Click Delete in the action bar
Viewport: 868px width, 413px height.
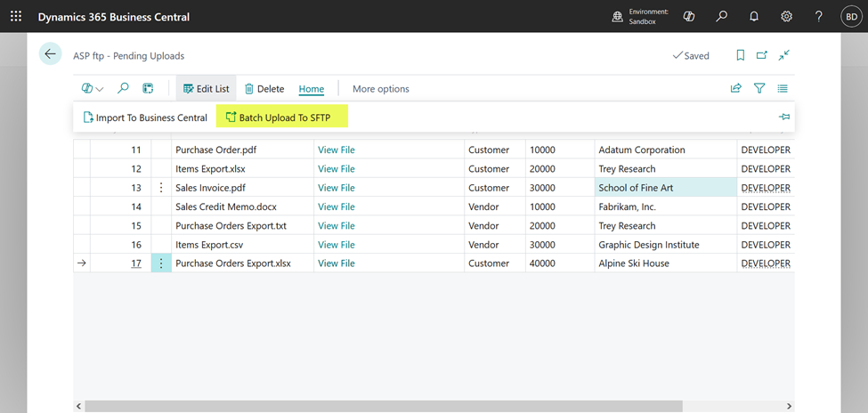[x=264, y=89]
